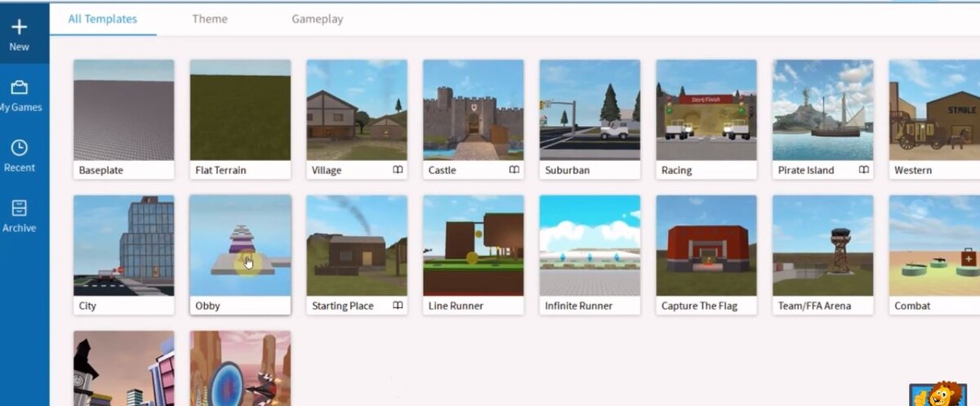Viewport: 980px width, 406px height.
Task: Select the Racing template thumbnail
Action: (706, 109)
